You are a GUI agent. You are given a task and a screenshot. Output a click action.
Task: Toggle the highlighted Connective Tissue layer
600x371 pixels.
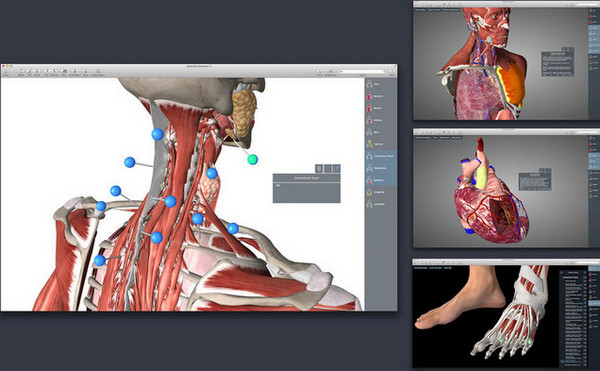tap(381, 156)
